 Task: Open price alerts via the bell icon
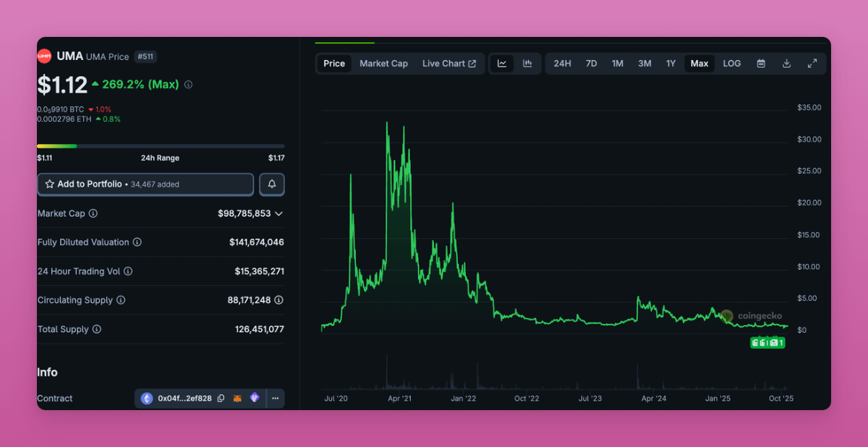[272, 184]
